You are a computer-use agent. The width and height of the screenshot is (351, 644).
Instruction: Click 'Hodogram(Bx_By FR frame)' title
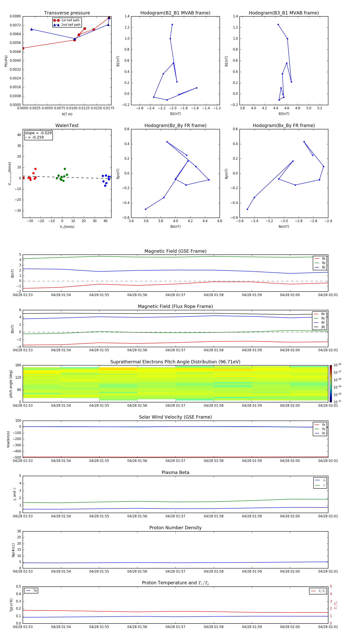[284, 125]
